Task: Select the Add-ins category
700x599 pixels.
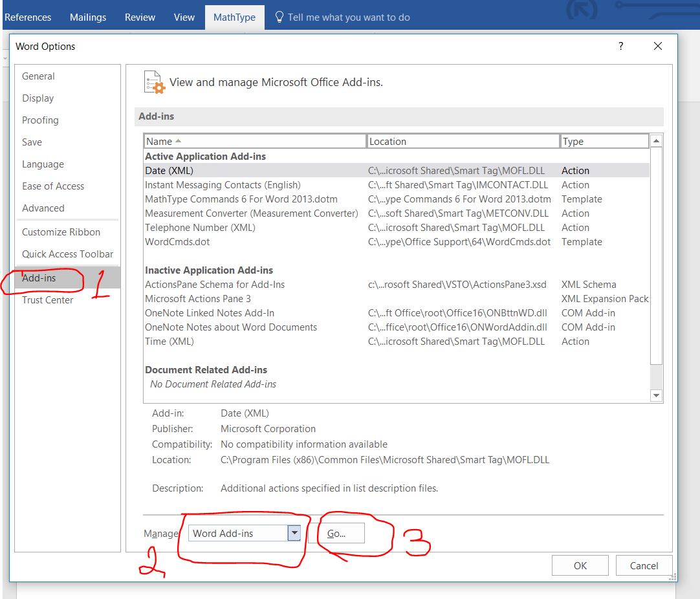Action: (x=67, y=278)
